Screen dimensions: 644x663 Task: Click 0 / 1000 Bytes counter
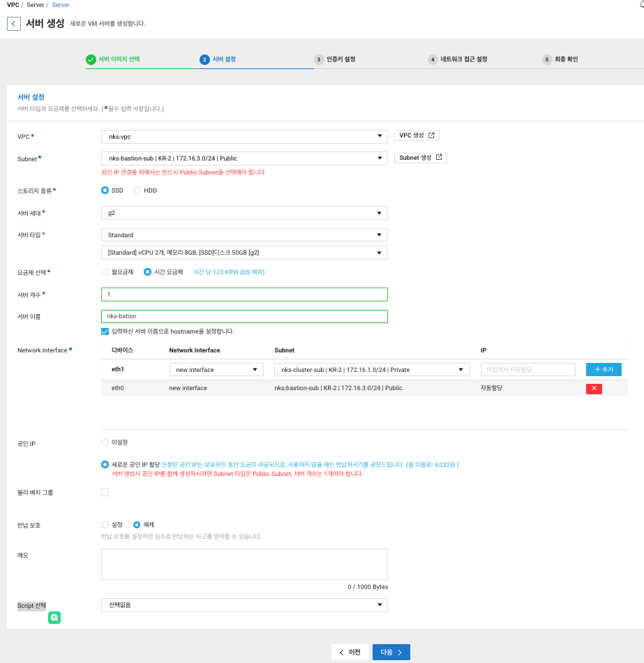pos(368,587)
